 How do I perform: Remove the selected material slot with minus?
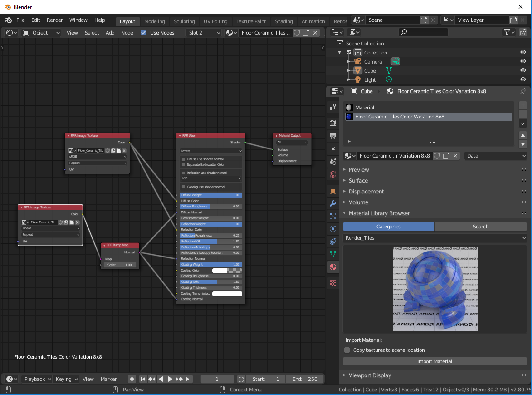pos(523,114)
